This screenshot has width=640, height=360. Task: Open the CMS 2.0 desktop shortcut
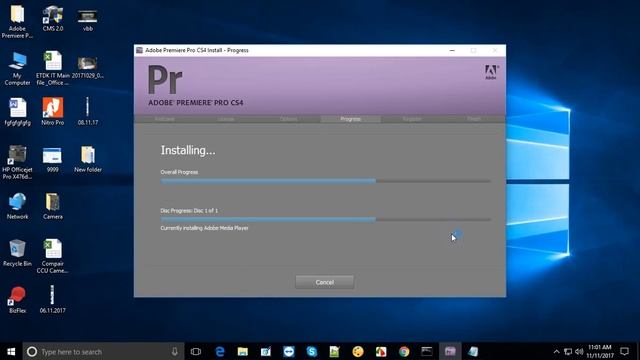(53, 18)
